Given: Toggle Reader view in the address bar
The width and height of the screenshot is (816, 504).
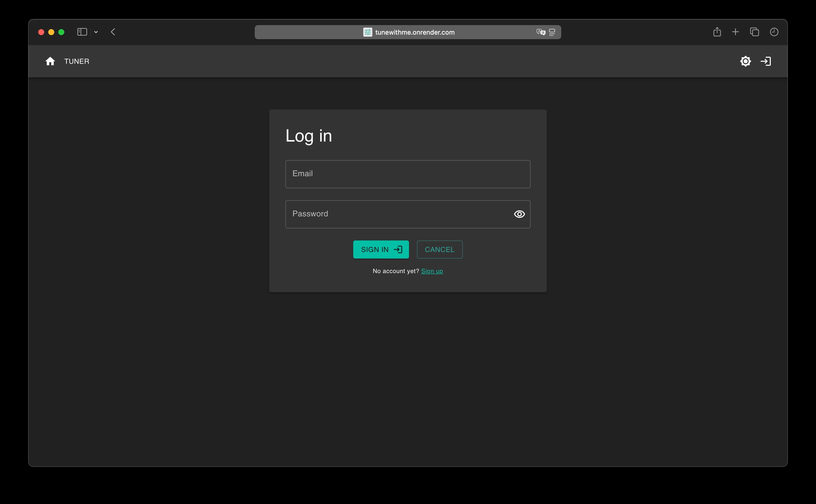Looking at the screenshot, I should tap(552, 32).
